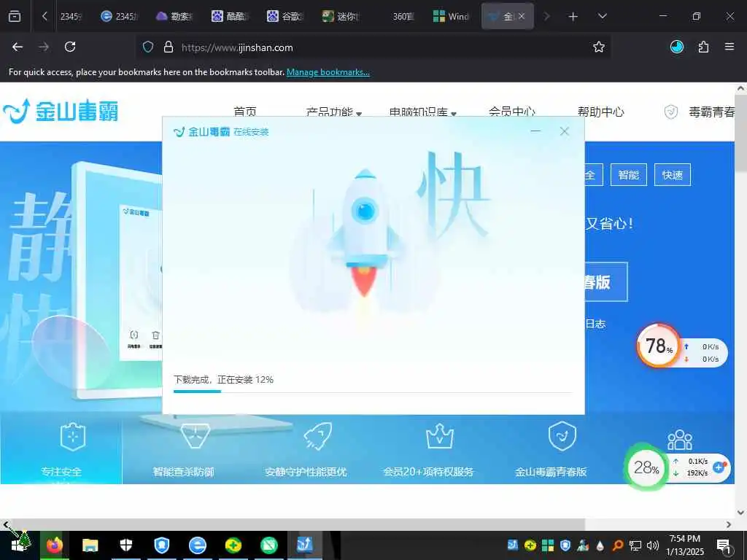Open the blue shield app on taskbar
The image size is (747, 560).
click(x=162, y=545)
